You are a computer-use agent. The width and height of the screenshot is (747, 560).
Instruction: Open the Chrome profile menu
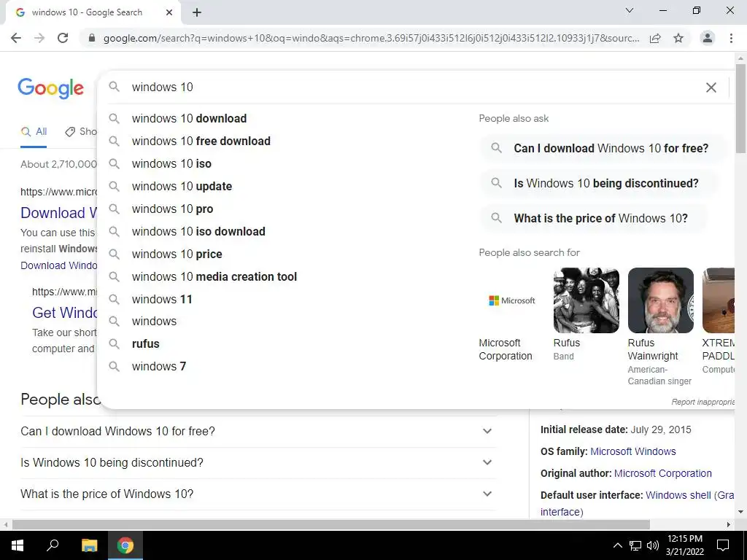pyautogui.click(x=708, y=38)
